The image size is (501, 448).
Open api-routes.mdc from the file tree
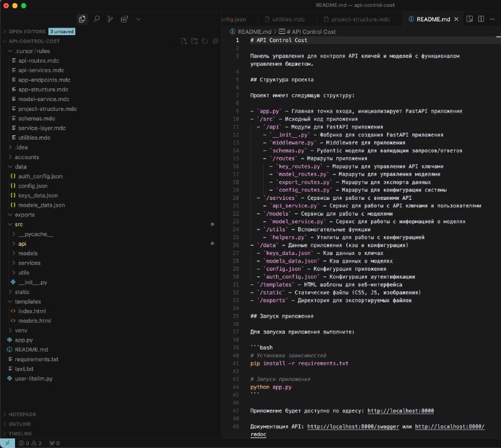point(38,60)
